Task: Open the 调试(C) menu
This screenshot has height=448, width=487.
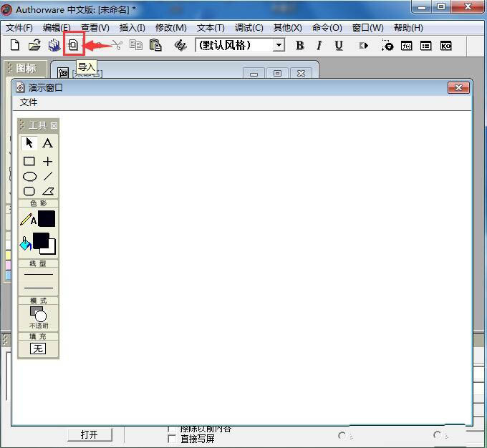Action: [x=249, y=28]
